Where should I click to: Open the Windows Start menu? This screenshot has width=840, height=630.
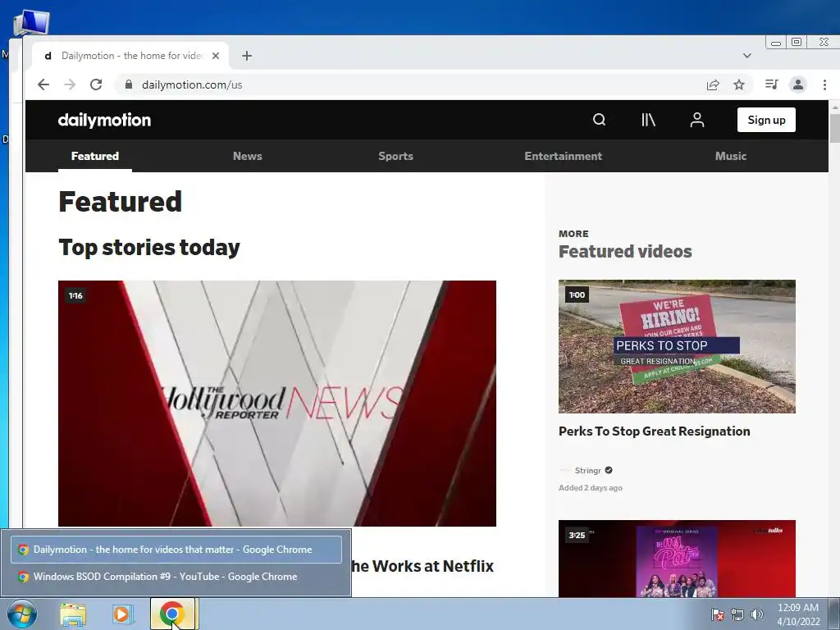21,614
